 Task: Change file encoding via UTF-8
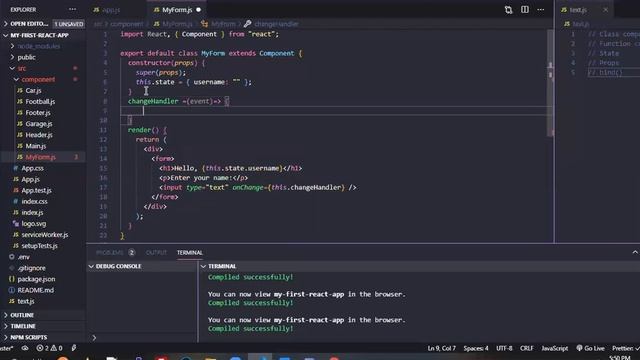tap(504, 348)
